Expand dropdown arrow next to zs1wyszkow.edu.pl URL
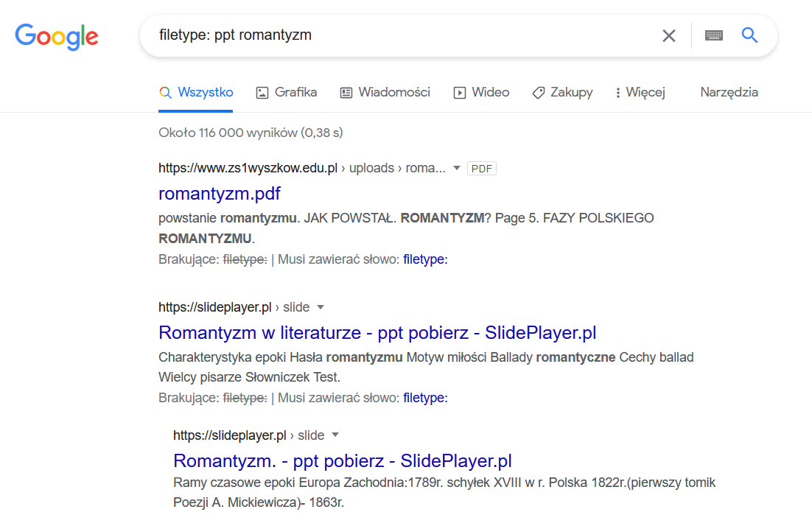Viewport: 812px width, 526px height. [457, 168]
